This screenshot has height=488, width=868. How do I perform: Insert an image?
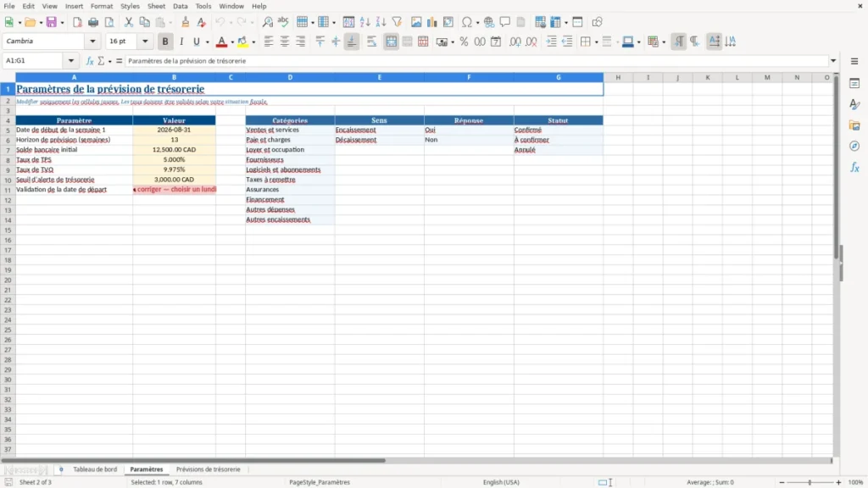click(416, 22)
